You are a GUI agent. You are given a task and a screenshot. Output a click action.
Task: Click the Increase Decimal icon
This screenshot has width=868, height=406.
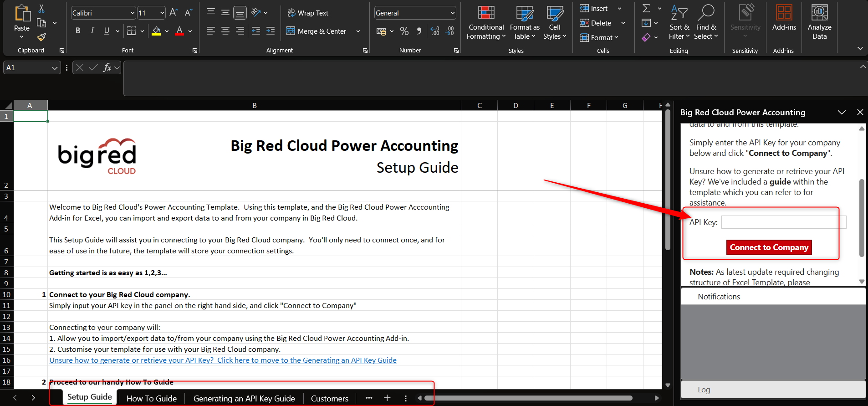tap(435, 31)
